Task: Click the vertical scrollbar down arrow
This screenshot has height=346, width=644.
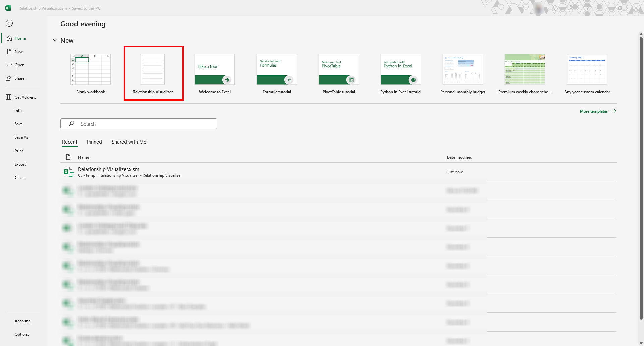Action: click(x=641, y=343)
